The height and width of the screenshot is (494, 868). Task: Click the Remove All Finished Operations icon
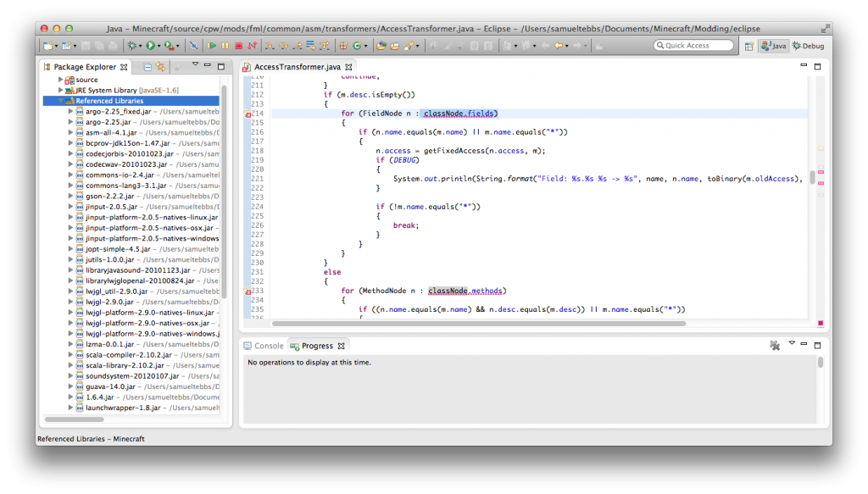(x=775, y=345)
